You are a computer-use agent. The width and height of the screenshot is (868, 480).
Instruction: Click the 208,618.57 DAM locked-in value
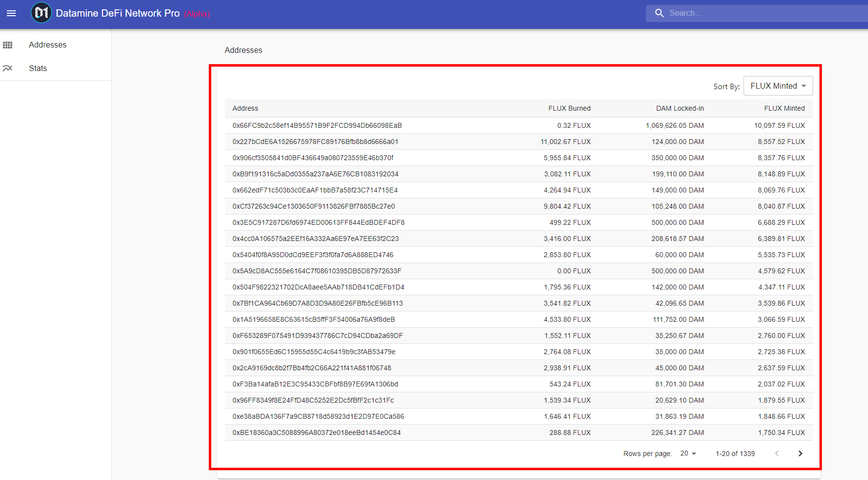[x=677, y=239]
